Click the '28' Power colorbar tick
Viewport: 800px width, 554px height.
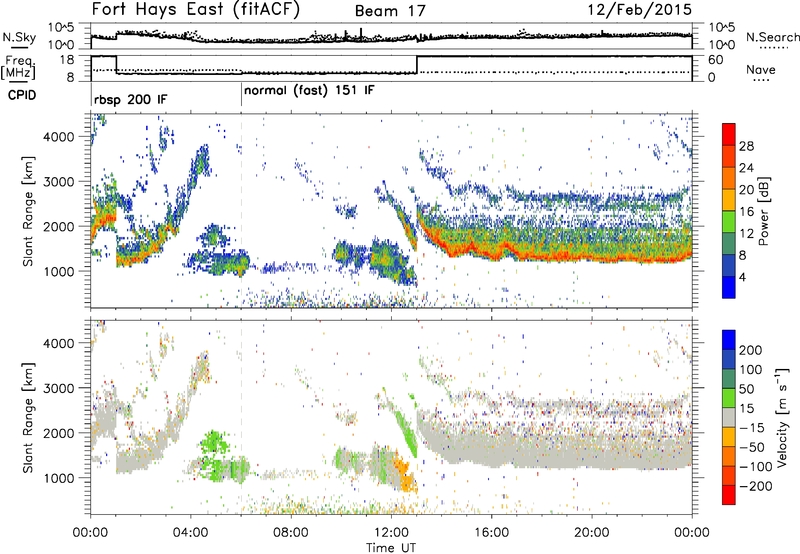(746, 146)
